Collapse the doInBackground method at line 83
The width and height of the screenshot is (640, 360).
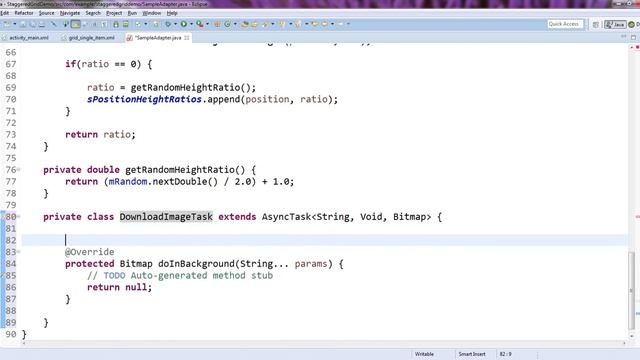(x=18, y=251)
